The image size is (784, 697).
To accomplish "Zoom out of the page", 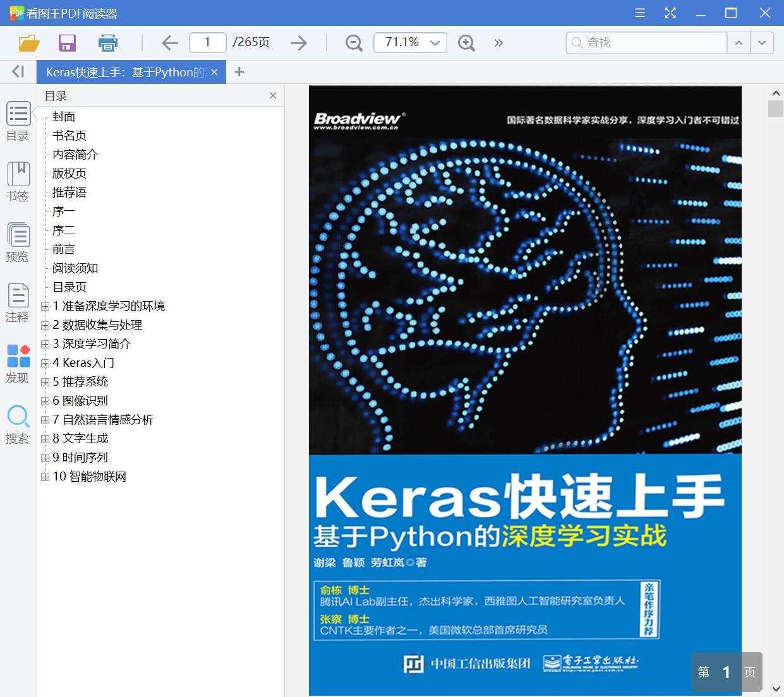I will point(353,43).
